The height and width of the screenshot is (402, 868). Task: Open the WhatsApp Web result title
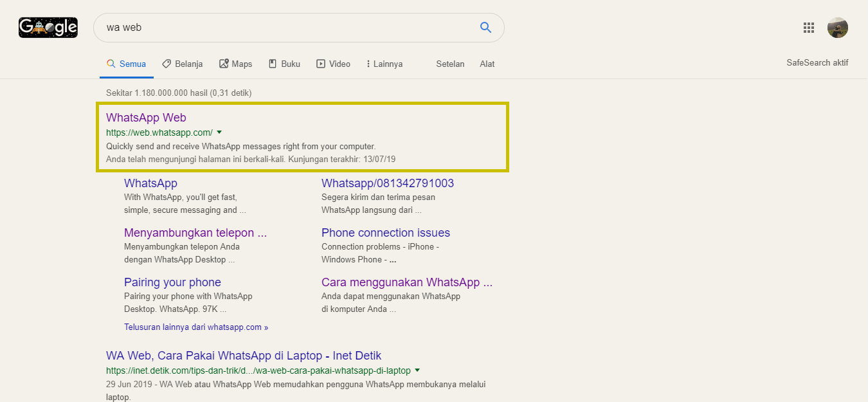tap(146, 118)
